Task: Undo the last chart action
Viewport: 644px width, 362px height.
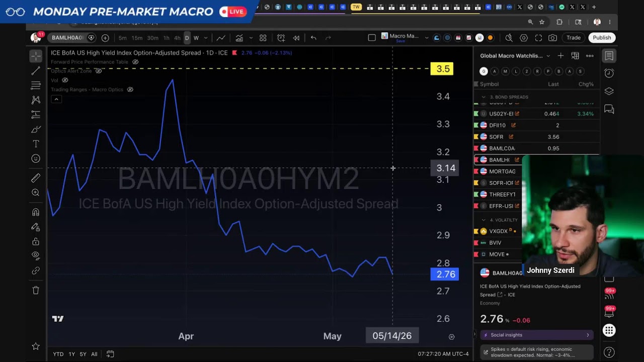Action: [x=313, y=38]
